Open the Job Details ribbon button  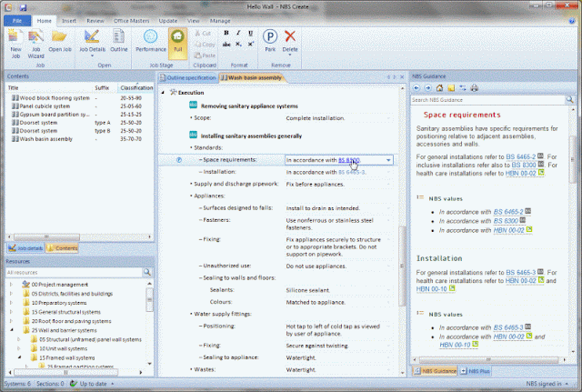pos(92,44)
